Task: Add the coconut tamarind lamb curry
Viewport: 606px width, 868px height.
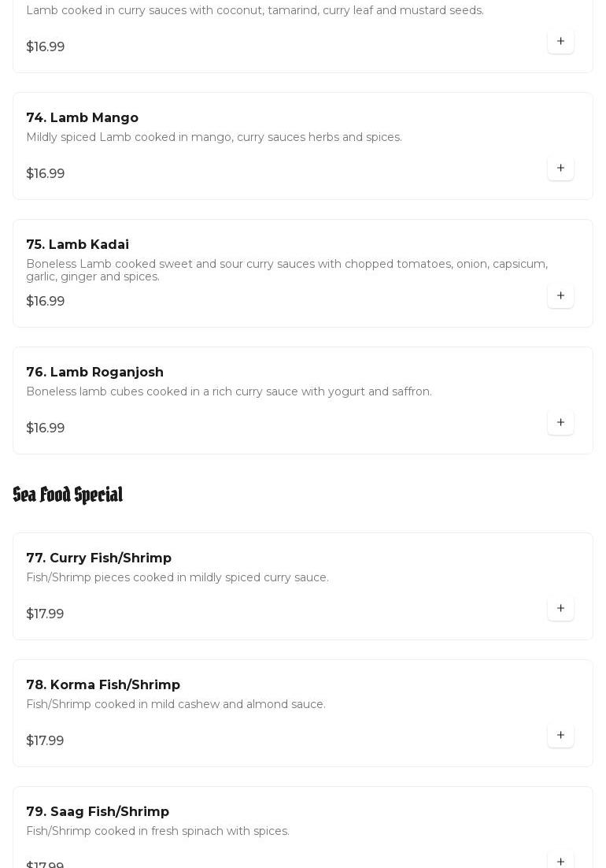Action: 560,41
